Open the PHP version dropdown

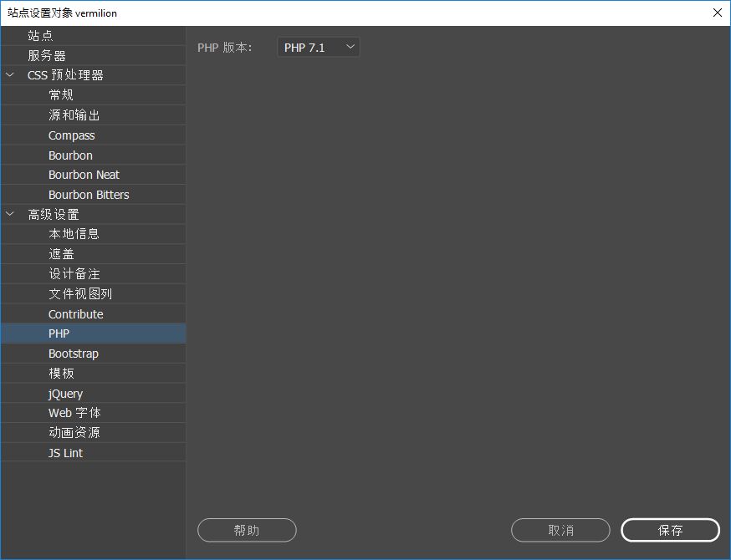(318, 47)
